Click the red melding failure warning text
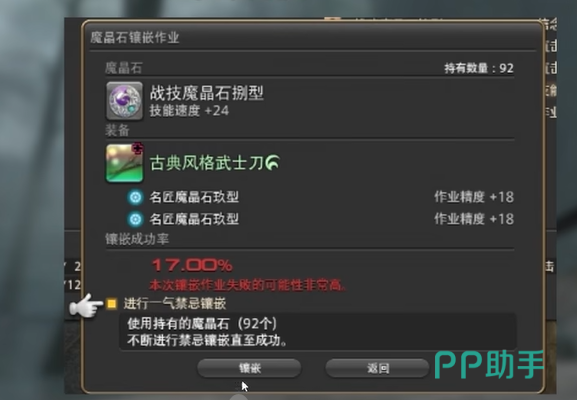 coord(247,285)
